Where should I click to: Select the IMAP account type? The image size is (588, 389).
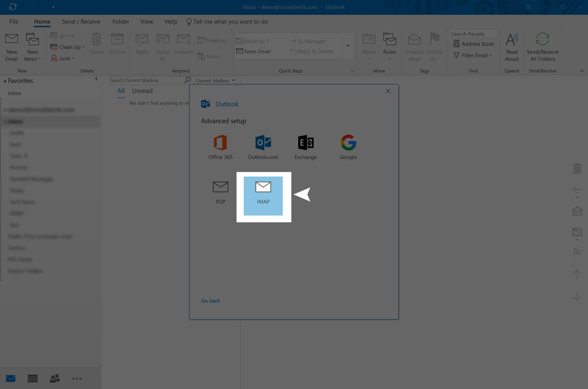[x=263, y=196]
